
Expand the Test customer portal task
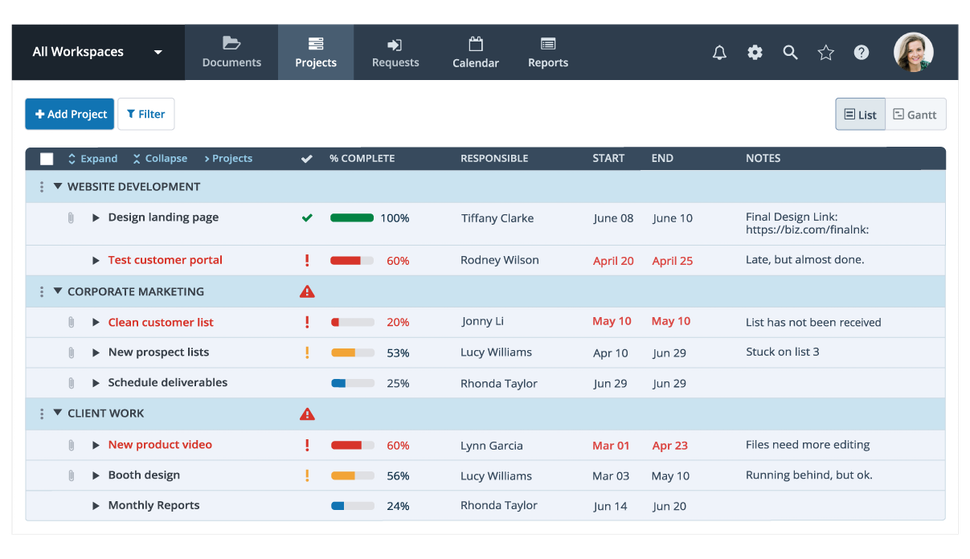[96, 261]
